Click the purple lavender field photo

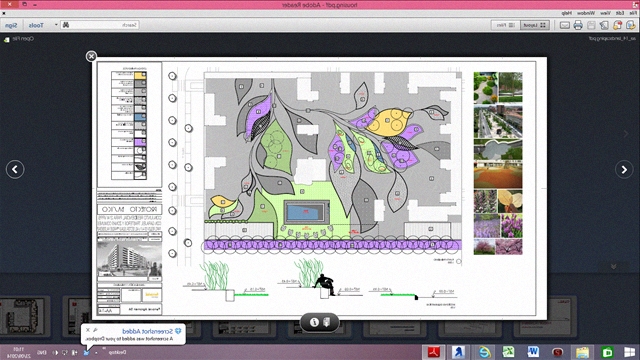click(487, 226)
